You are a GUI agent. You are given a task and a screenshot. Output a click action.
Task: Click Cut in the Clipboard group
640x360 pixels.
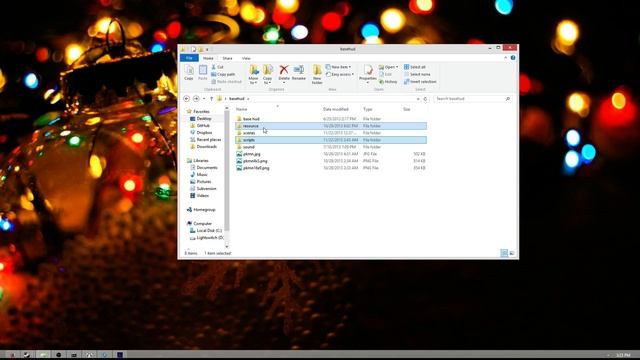[218, 67]
